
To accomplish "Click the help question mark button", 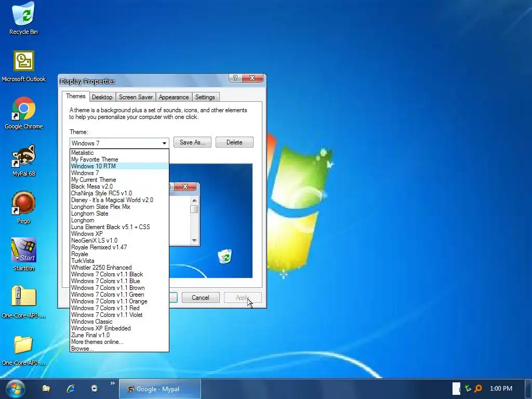I will (235, 78).
